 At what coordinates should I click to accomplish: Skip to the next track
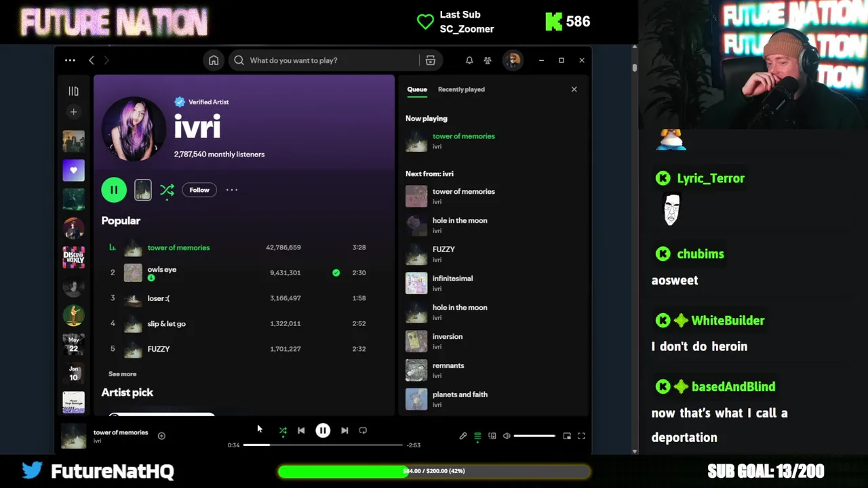coord(344,430)
